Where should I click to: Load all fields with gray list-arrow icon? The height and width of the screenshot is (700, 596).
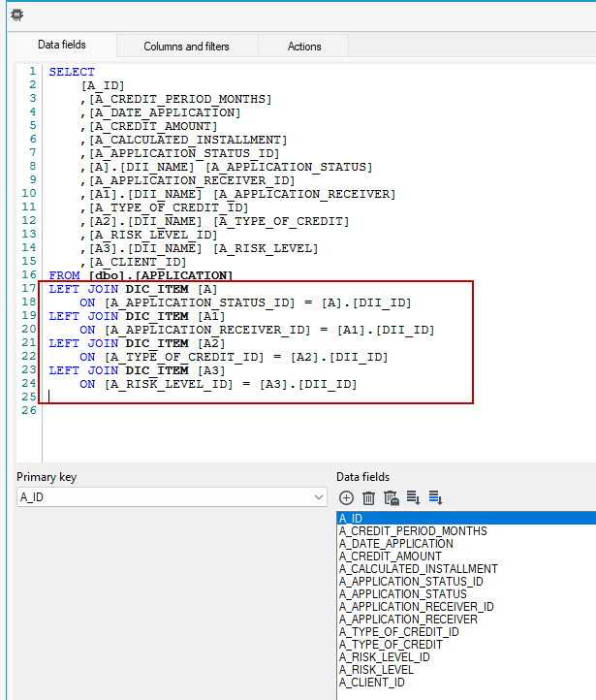tap(413, 497)
